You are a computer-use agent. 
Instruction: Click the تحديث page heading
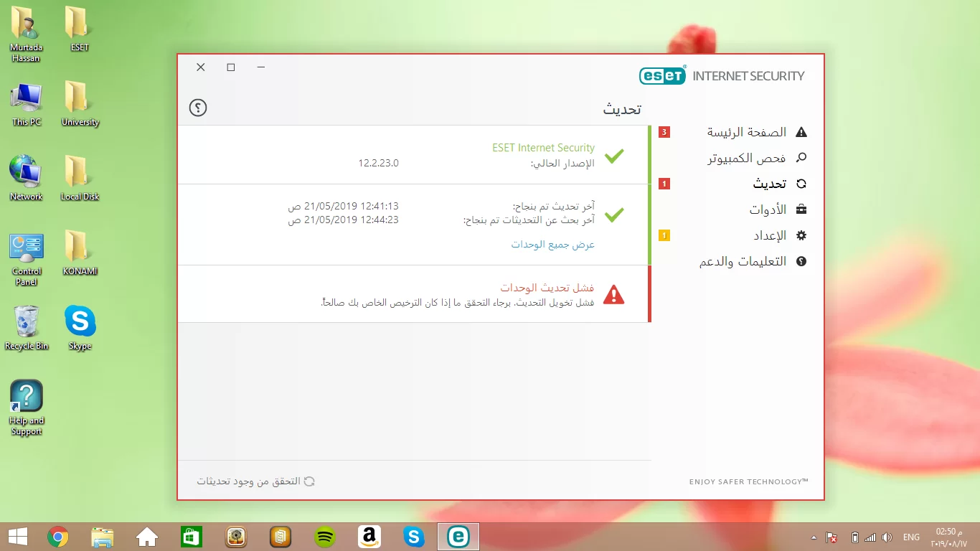(622, 109)
